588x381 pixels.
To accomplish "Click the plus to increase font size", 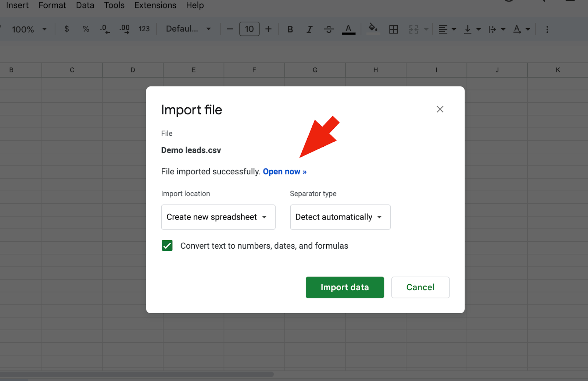I will click(x=269, y=29).
